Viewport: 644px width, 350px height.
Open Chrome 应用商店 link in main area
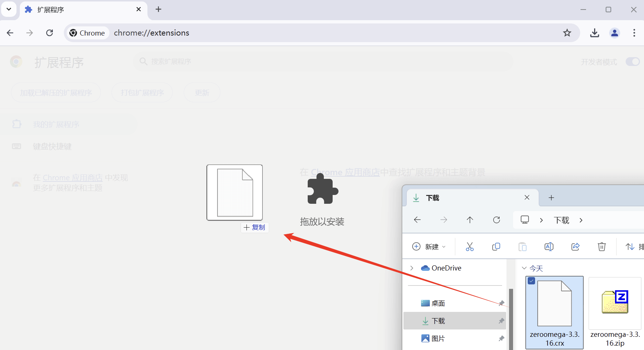[x=345, y=172]
